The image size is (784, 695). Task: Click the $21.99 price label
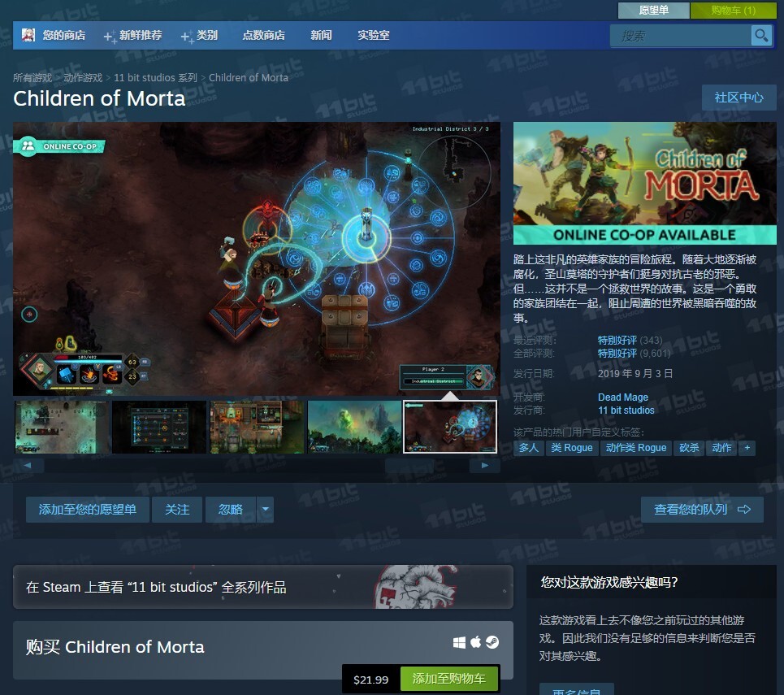[371, 680]
